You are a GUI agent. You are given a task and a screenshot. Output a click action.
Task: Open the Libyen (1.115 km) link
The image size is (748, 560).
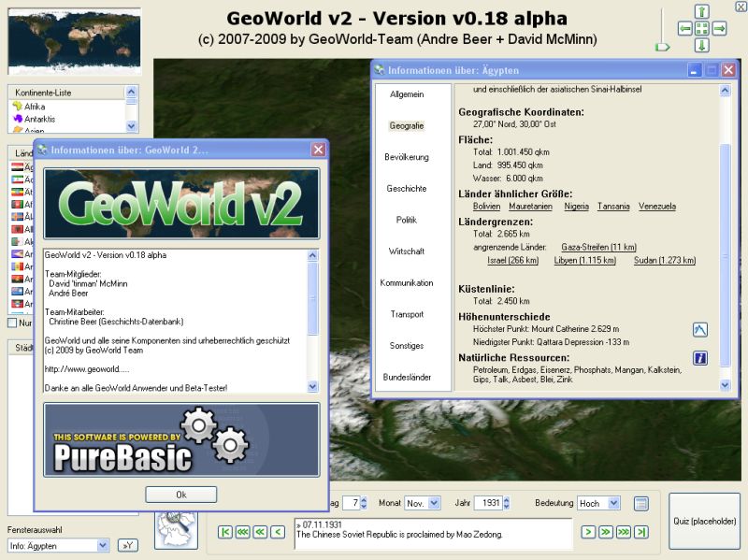585,261
